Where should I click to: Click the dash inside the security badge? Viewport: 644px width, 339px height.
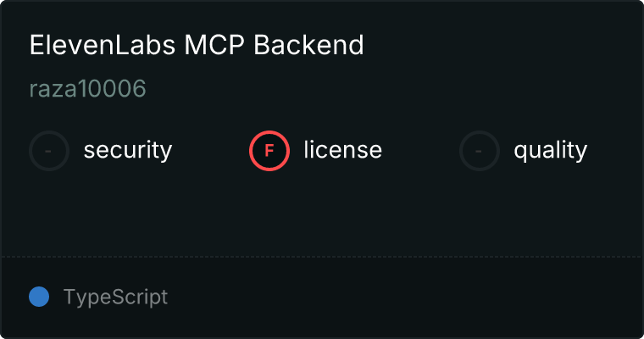[x=48, y=151]
